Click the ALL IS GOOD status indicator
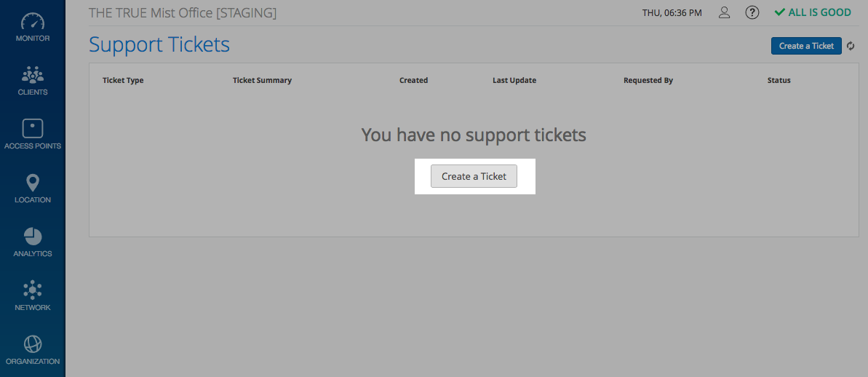 812,12
